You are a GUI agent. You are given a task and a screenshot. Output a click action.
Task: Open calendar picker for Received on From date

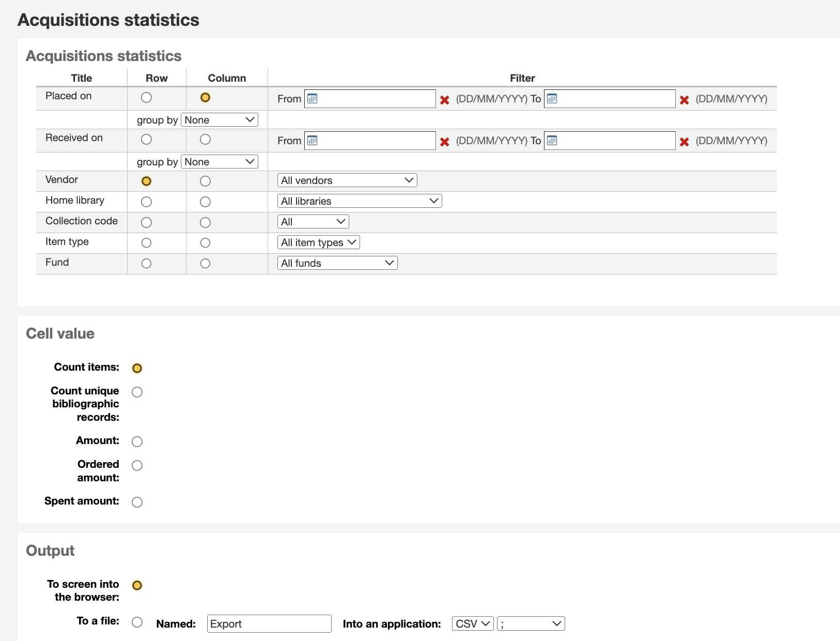312,141
